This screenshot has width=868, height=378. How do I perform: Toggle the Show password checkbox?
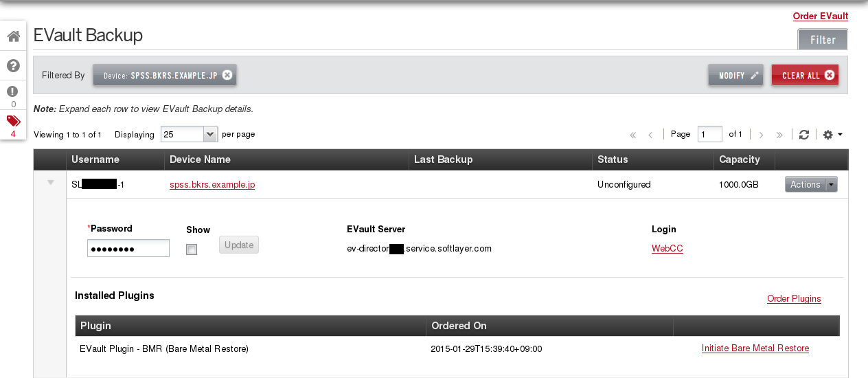coord(192,249)
